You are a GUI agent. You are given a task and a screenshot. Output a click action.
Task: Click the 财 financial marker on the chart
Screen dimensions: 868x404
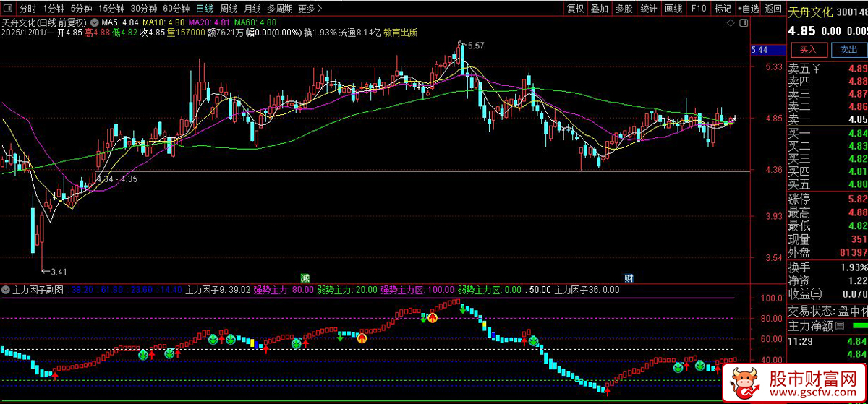coord(629,278)
